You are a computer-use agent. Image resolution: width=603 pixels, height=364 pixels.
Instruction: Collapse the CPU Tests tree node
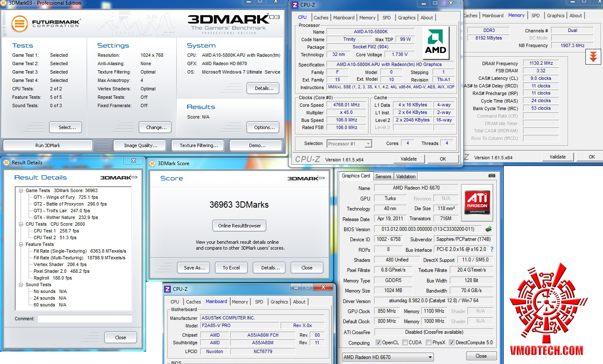pyautogui.click(x=21, y=224)
